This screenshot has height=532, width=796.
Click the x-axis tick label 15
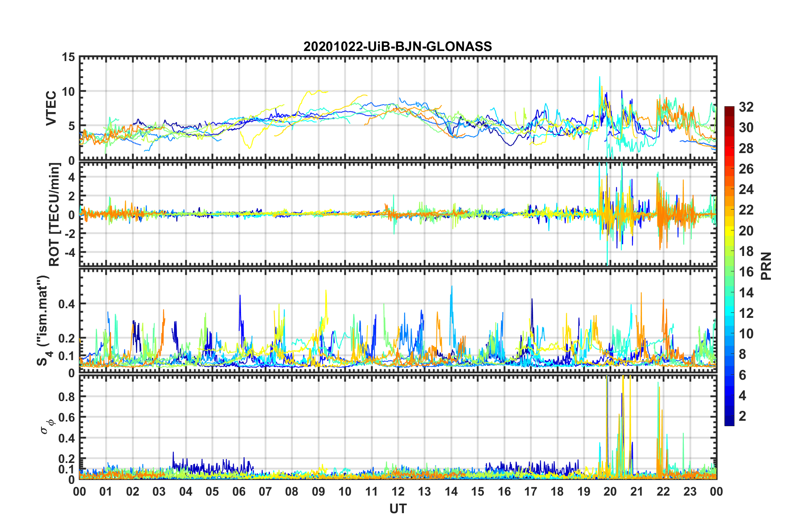coord(478,491)
